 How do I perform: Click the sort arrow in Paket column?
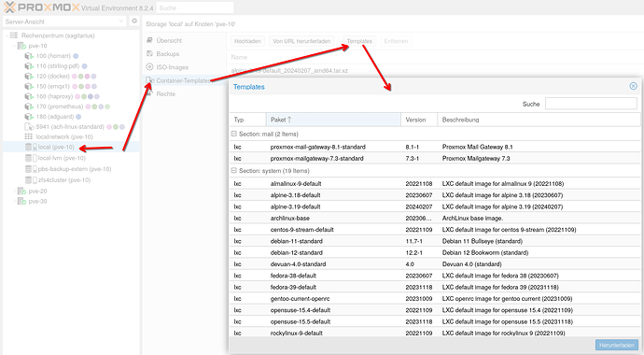point(289,120)
